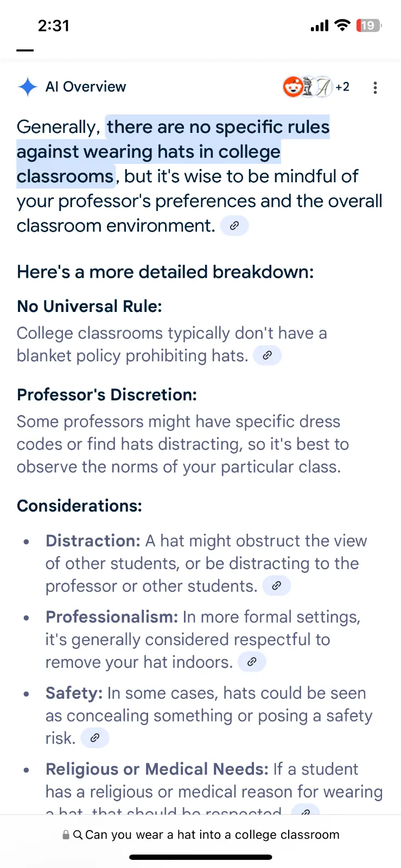Open source link for Professionalism bullet

coord(252,662)
